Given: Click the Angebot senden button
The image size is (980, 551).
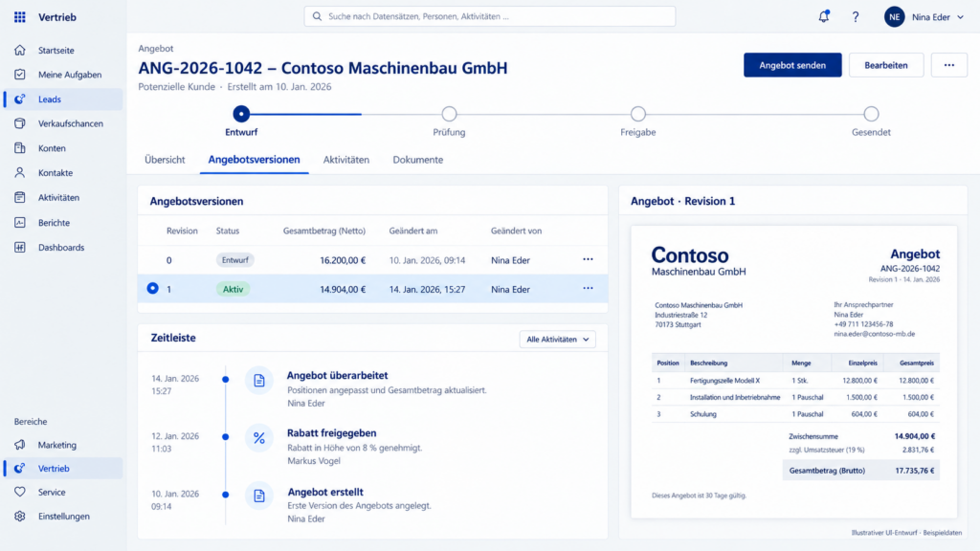Looking at the screenshot, I should coord(792,65).
